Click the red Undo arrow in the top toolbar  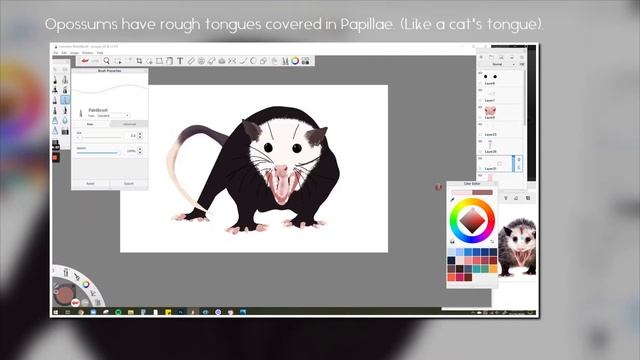[x=85, y=61]
